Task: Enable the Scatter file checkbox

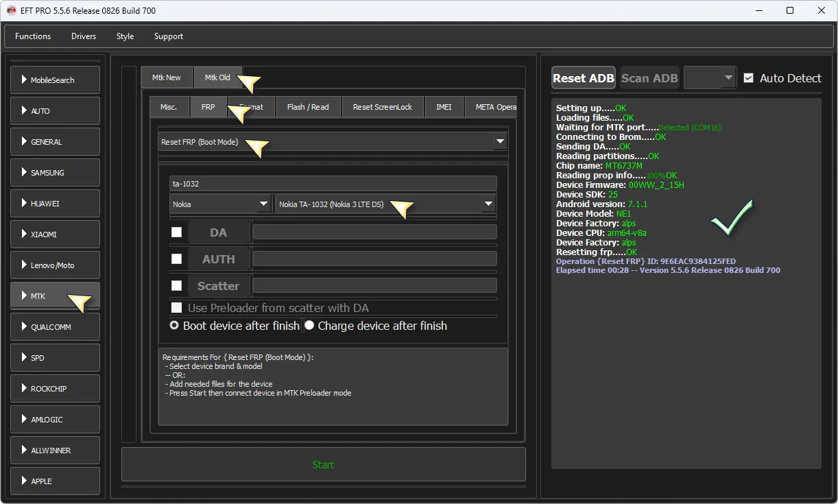Action: (x=176, y=286)
